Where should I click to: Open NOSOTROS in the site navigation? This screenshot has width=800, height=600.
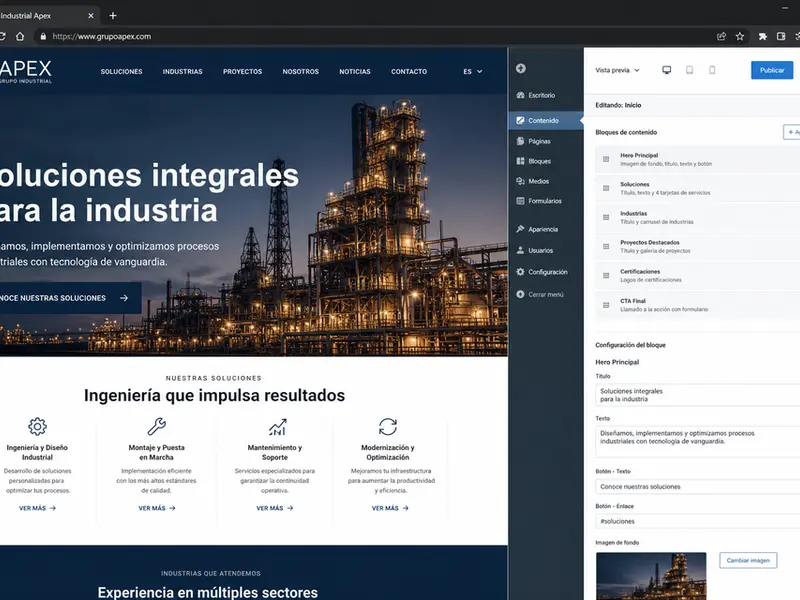pyautogui.click(x=301, y=71)
